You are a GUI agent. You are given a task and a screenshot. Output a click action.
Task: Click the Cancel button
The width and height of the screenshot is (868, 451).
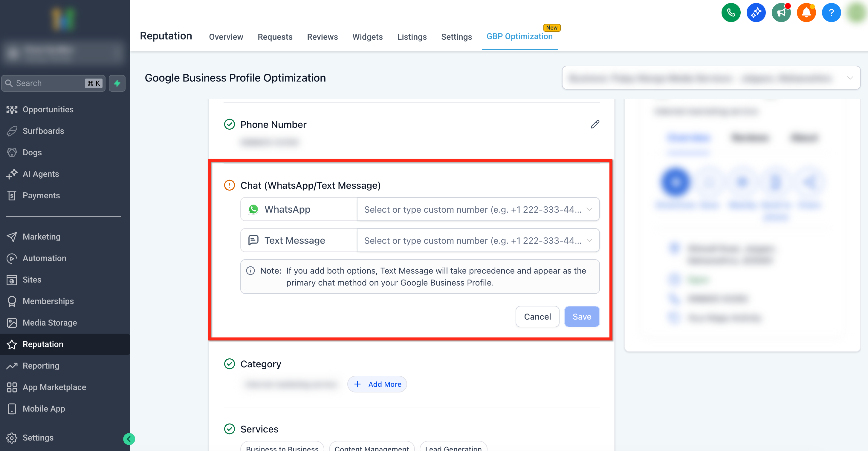537,316
